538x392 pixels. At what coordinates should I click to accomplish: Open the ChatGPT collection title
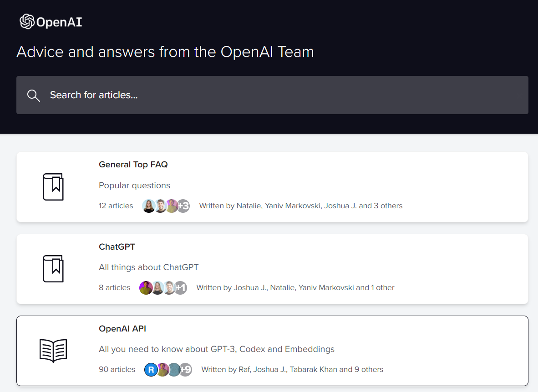pos(117,246)
